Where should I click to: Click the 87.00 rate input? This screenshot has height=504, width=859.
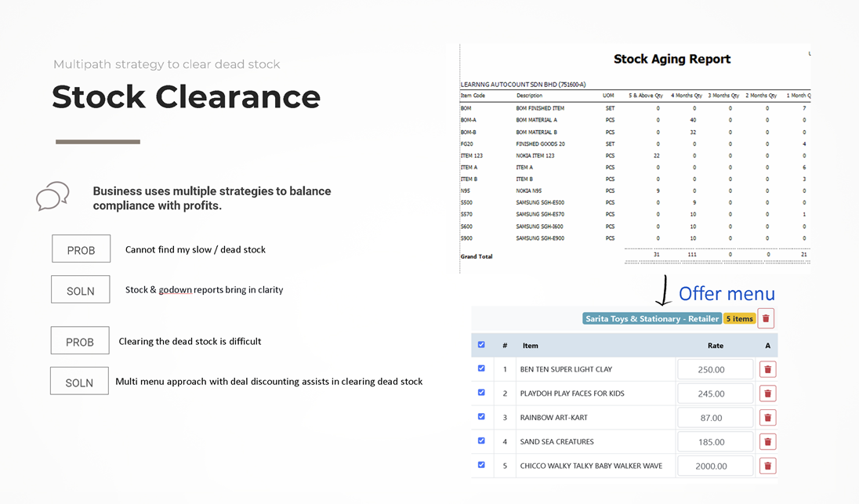[x=715, y=418]
